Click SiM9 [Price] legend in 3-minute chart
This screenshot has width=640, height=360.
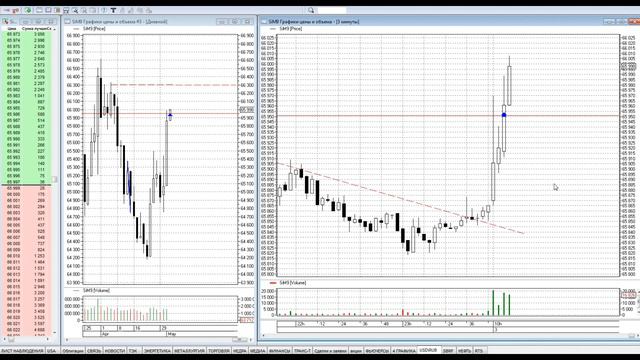pyautogui.click(x=290, y=29)
